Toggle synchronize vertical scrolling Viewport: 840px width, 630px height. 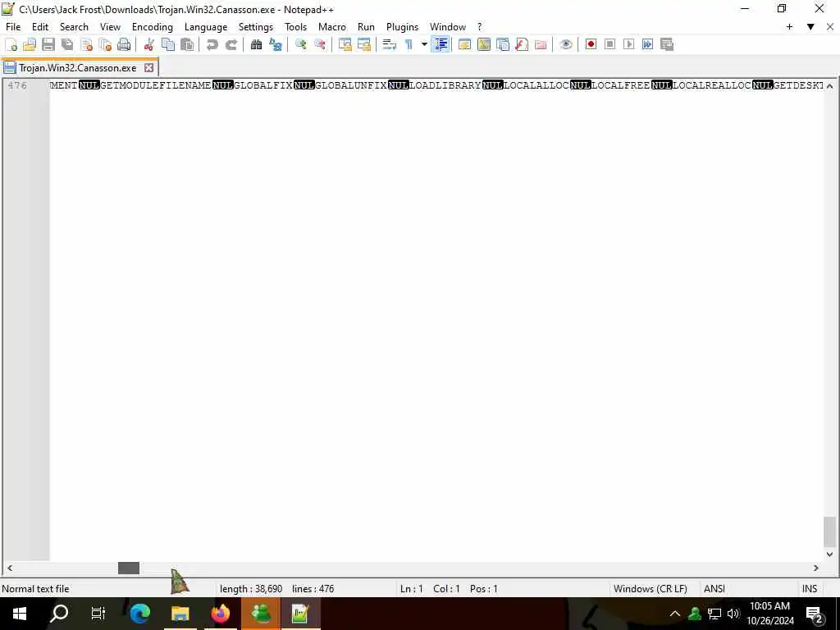point(345,44)
